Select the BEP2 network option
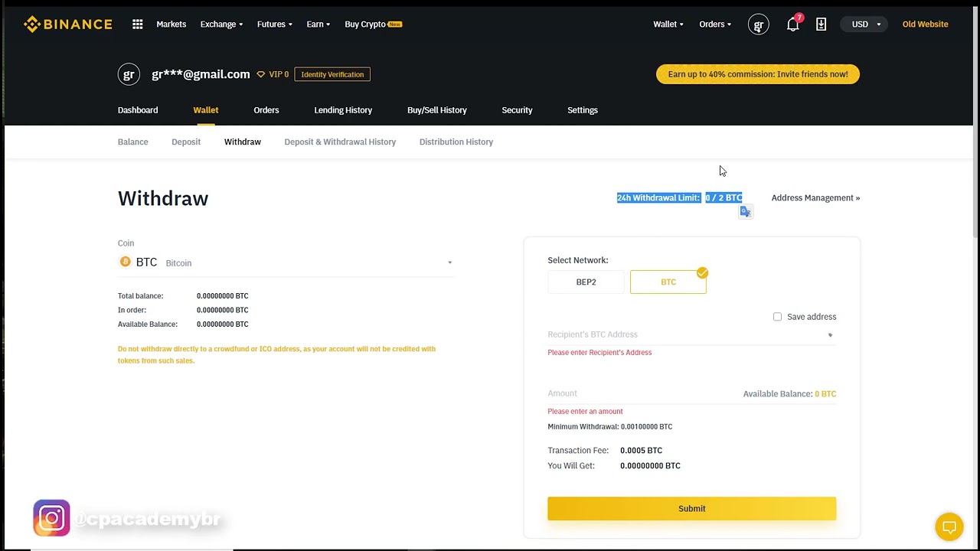 pos(586,282)
